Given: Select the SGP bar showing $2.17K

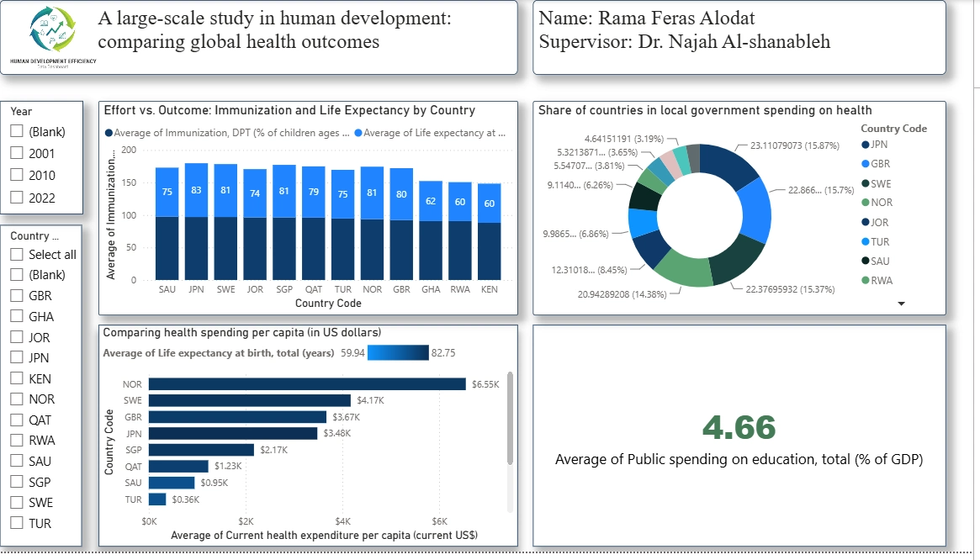Looking at the screenshot, I should point(201,450).
